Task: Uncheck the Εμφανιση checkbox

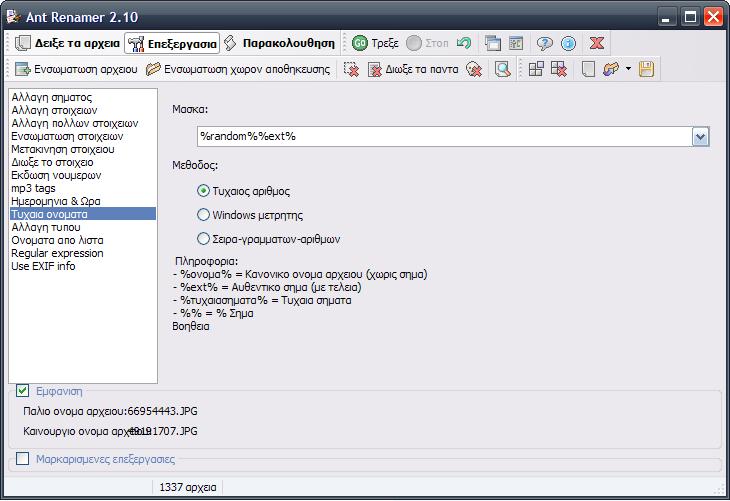Action: [x=22, y=390]
